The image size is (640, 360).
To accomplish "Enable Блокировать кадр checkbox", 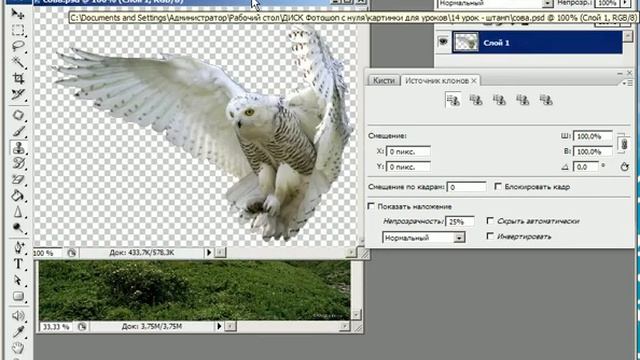I will coord(498,187).
